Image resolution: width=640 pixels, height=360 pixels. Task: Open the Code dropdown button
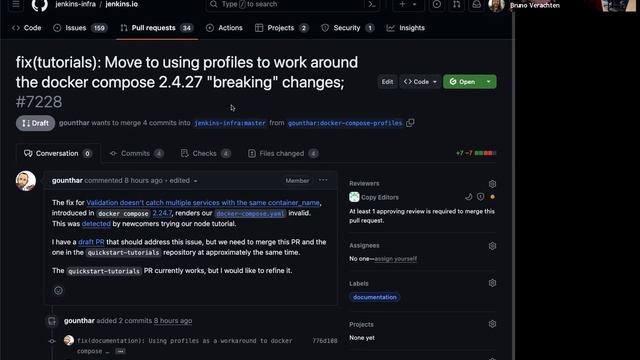420,82
